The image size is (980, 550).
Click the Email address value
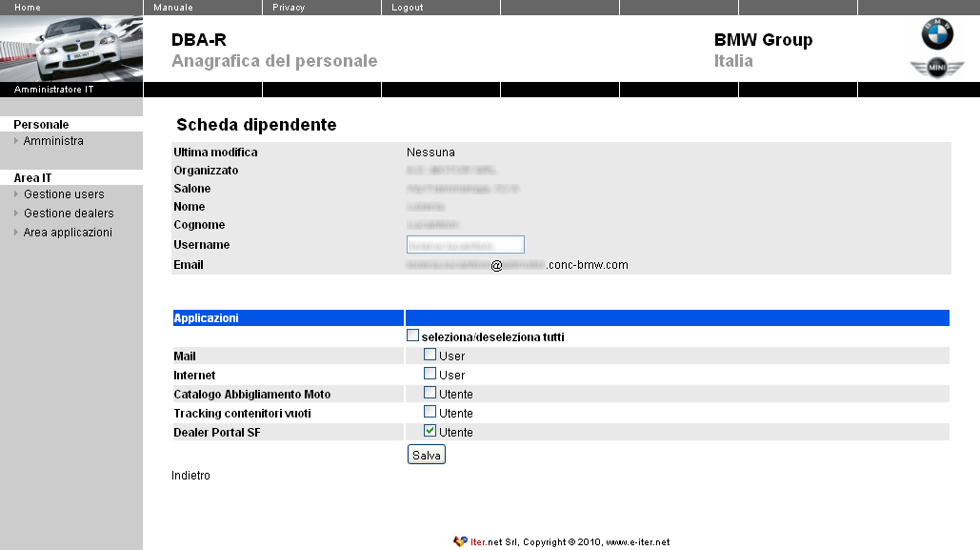517,265
